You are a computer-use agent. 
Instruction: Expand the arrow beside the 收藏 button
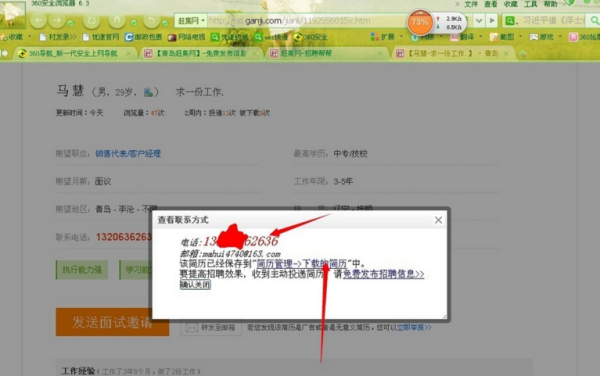pos(29,37)
